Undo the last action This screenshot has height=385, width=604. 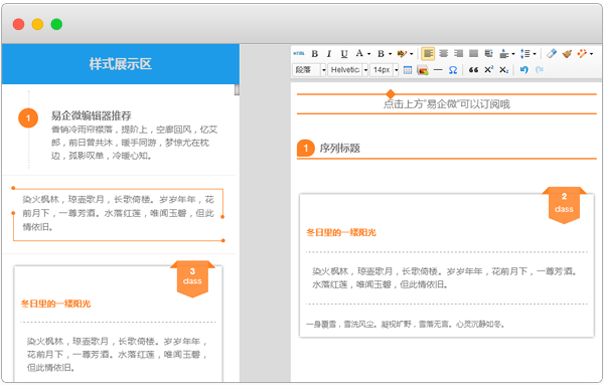pos(524,70)
